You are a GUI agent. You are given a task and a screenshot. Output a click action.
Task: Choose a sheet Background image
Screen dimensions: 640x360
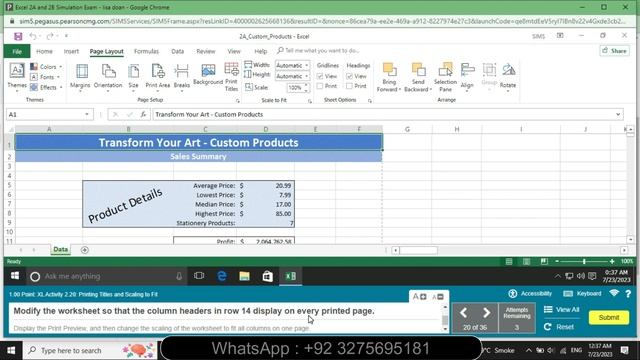point(208,75)
